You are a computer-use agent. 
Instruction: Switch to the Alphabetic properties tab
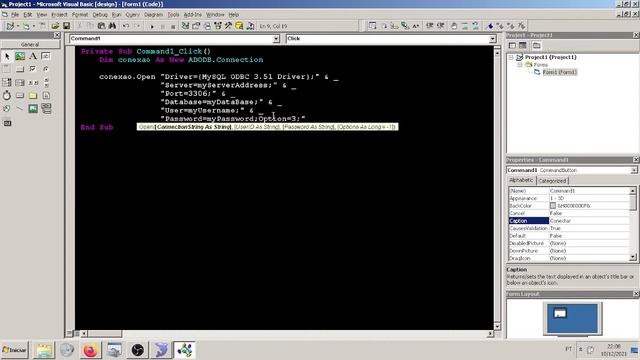click(521, 180)
